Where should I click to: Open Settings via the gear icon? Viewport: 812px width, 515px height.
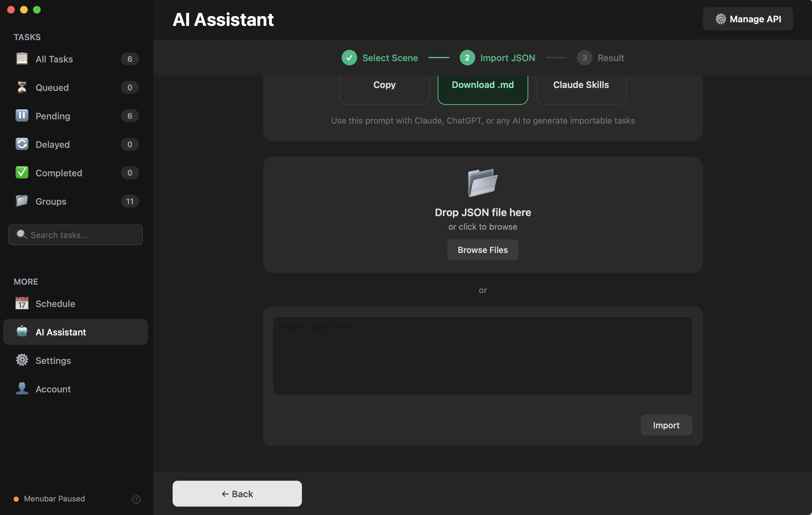click(x=21, y=360)
